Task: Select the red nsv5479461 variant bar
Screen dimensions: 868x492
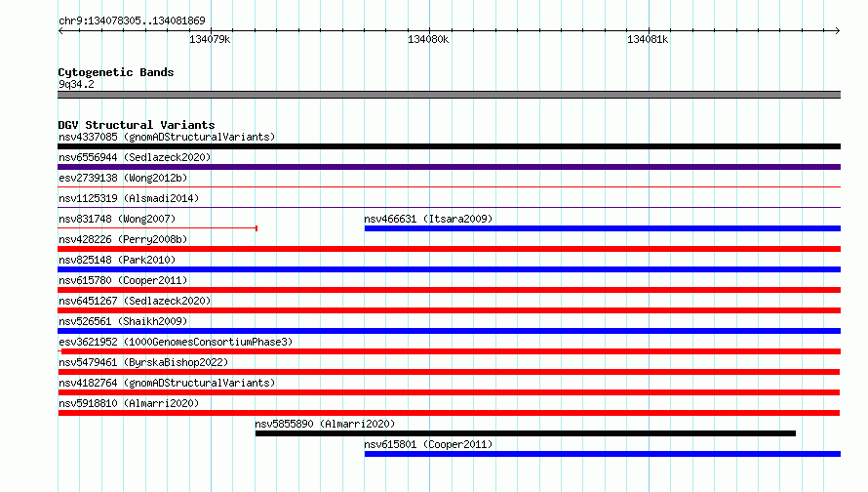Action: [449, 372]
